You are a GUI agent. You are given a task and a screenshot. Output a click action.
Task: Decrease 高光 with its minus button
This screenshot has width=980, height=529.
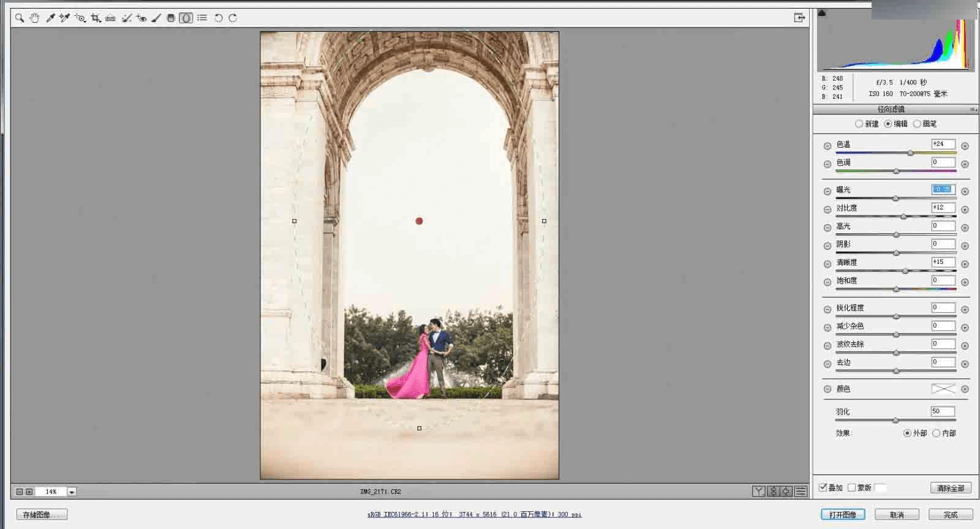(827, 228)
